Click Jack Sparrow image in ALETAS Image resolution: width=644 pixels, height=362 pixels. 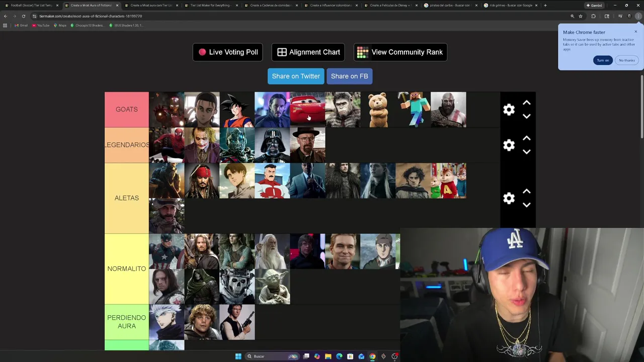click(202, 180)
